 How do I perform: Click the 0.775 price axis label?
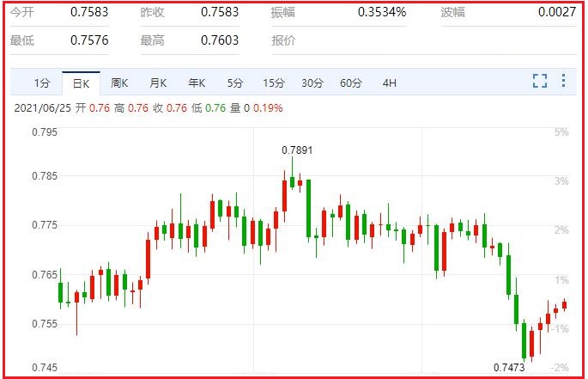tap(45, 225)
